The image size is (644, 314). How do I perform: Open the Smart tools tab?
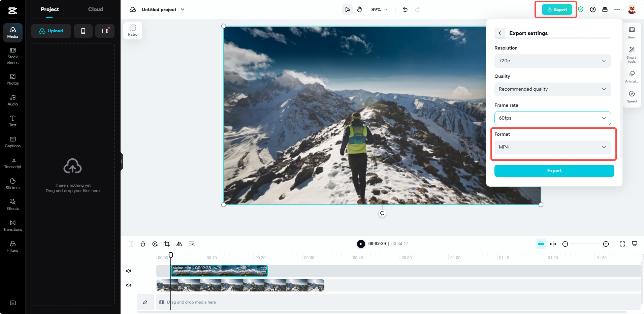[x=632, y=55]
